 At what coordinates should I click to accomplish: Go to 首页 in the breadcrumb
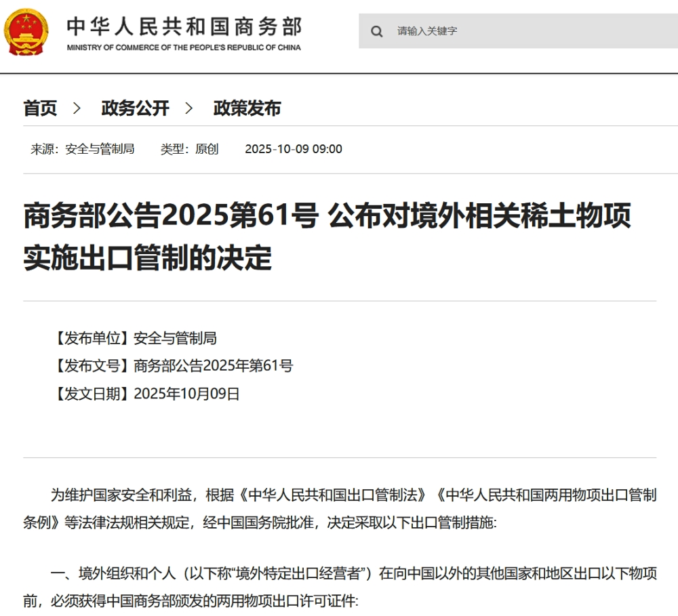click(41, 108)
